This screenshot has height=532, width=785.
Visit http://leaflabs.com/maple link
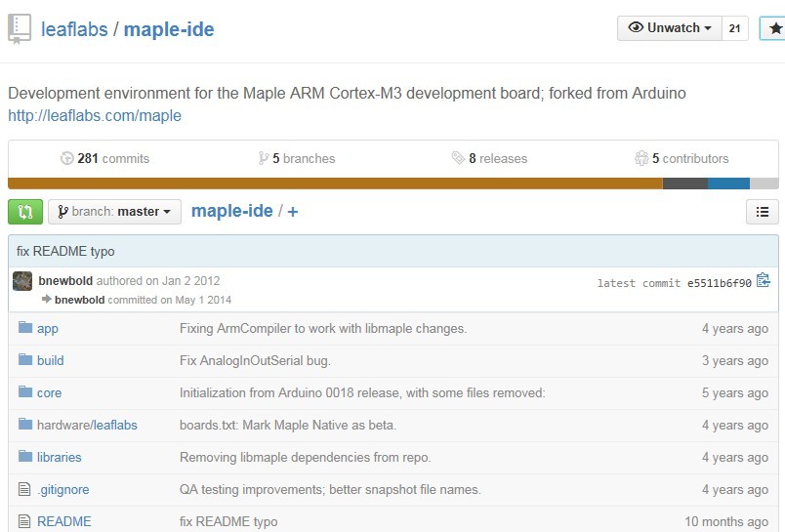pos(95,115)
